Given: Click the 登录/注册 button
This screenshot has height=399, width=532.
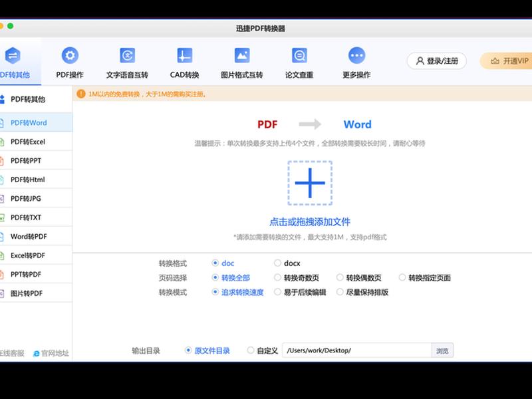Looking at the screenshot, I should point(437,61).
